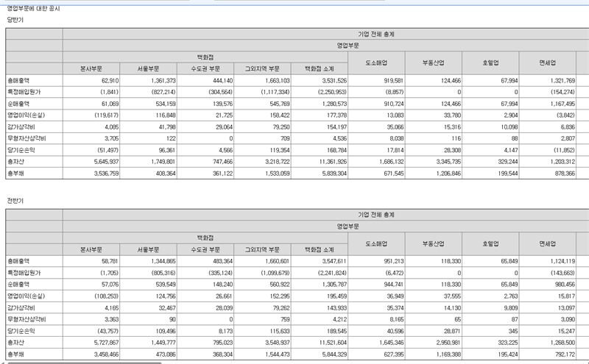The width and height of the screenshot is (589, 364).
Task: Click 본사부문 header in the 당반기 table
Action: coord(91,68)
